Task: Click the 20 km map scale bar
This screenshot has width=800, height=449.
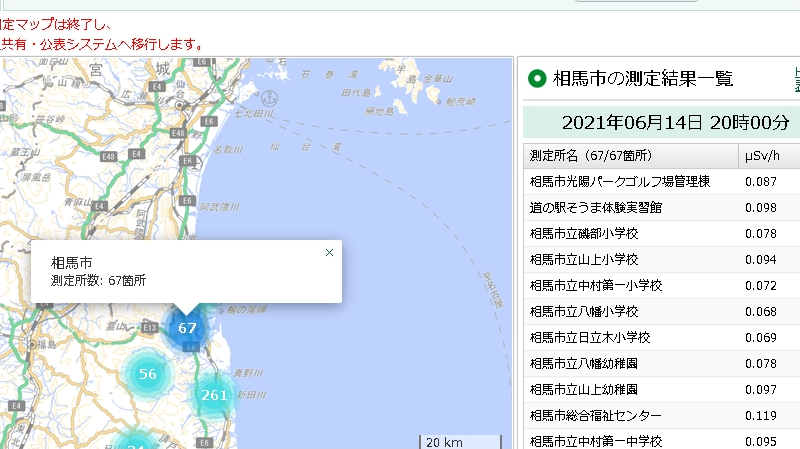Action: (x=459, y=441)
